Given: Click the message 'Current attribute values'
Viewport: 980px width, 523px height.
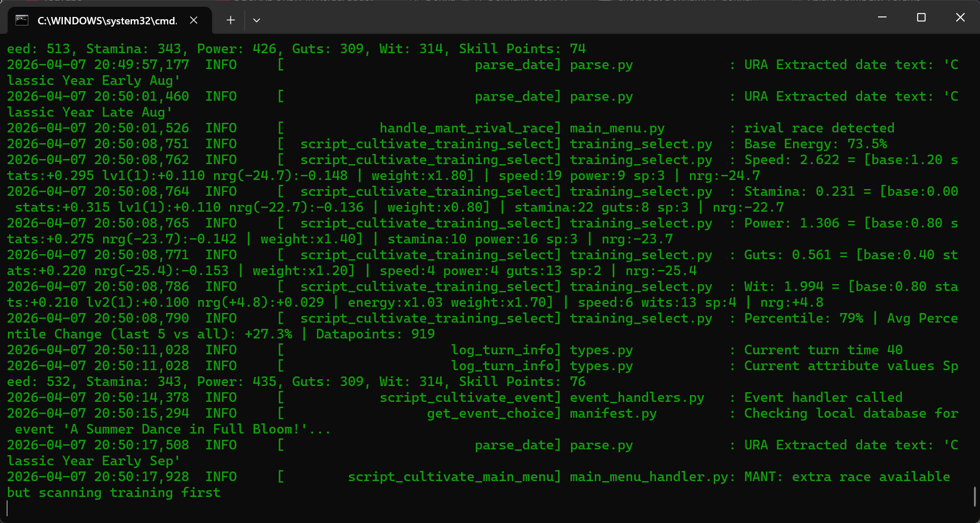Looking at the screenshot, I should tap(839, 366).
